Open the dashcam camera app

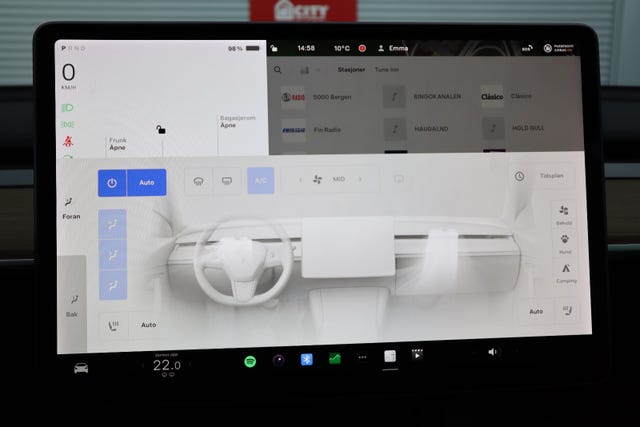[278, 360]
